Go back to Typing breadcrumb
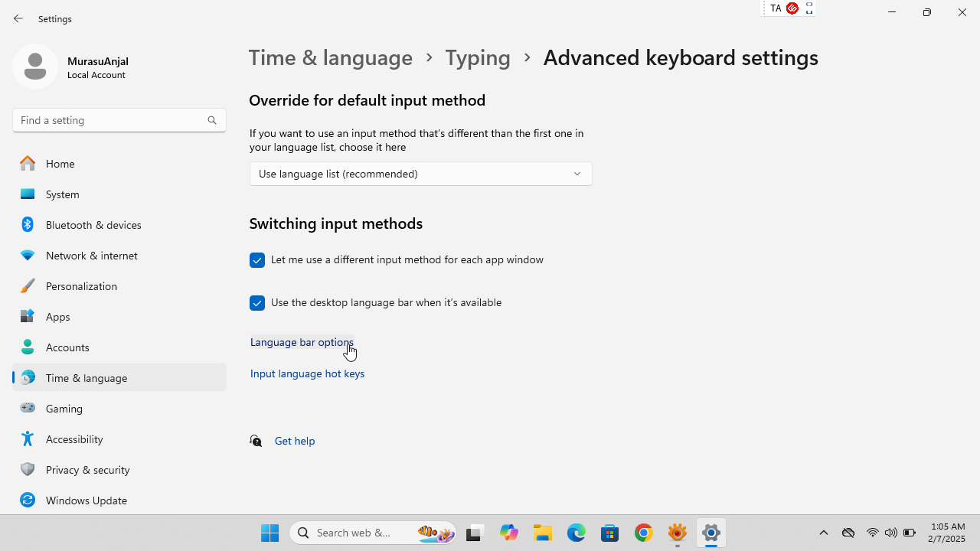The height and width of the screenshot is (551, 980). coord(478,58)
